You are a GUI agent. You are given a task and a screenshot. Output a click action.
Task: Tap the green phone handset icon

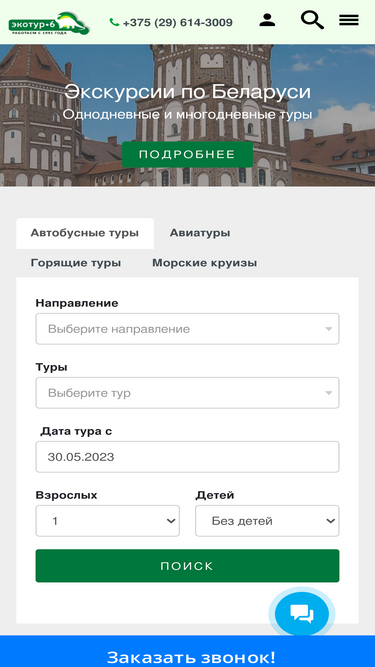[114, 22]
